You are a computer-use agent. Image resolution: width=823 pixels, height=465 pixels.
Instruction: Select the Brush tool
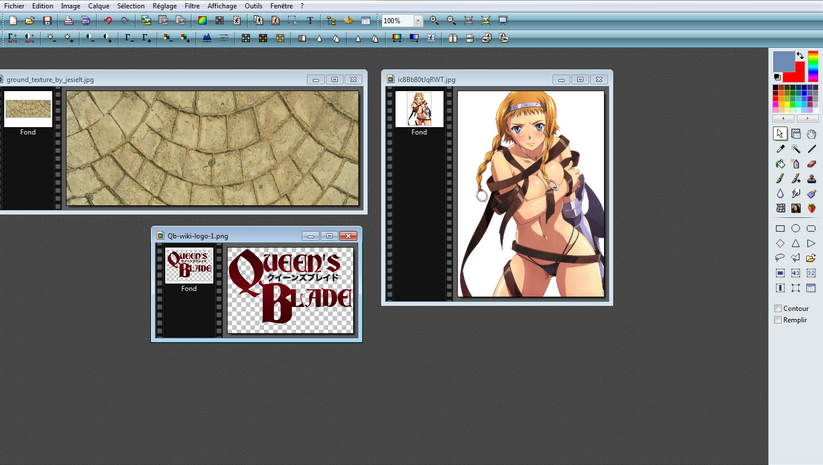pos(780,178)
